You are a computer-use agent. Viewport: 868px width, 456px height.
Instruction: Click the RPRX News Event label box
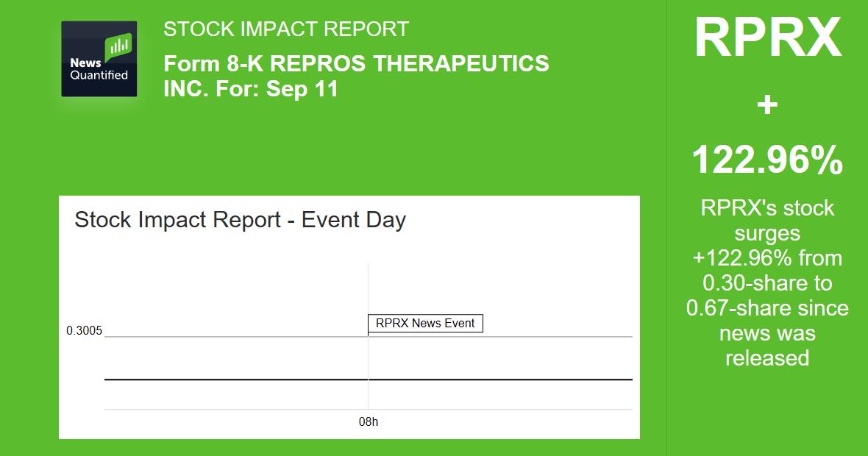[425, 324]
